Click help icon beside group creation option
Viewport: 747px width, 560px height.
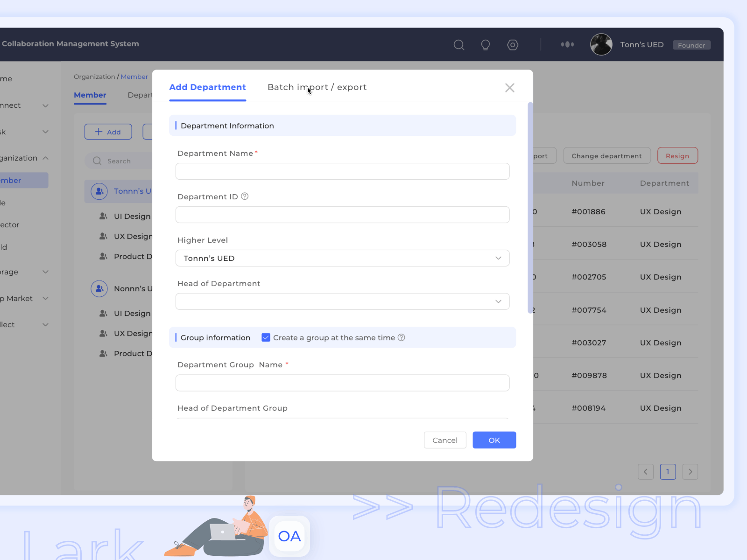point(401,337)
